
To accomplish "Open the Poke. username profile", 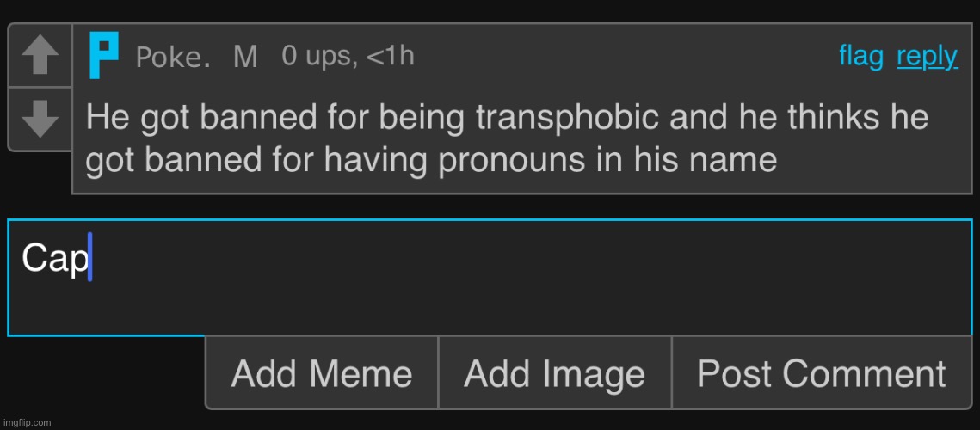I will click(172, 58).
